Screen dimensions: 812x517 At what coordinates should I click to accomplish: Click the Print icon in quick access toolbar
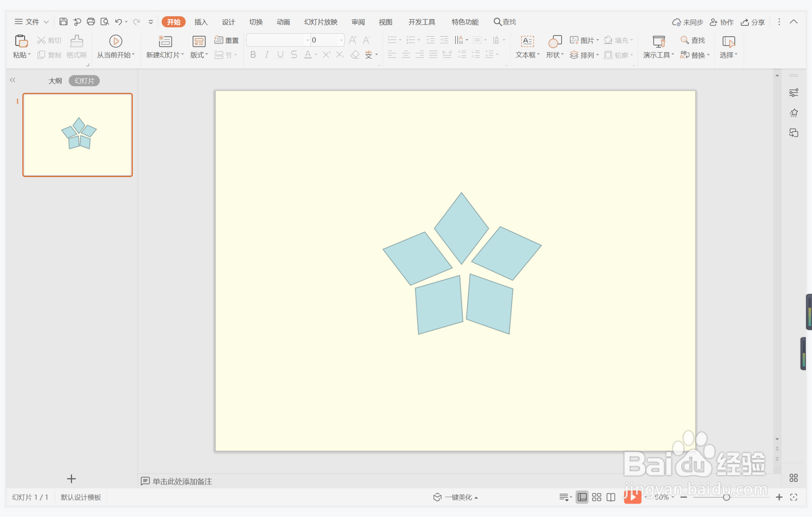pyautogui.click(x=91, y=22)
